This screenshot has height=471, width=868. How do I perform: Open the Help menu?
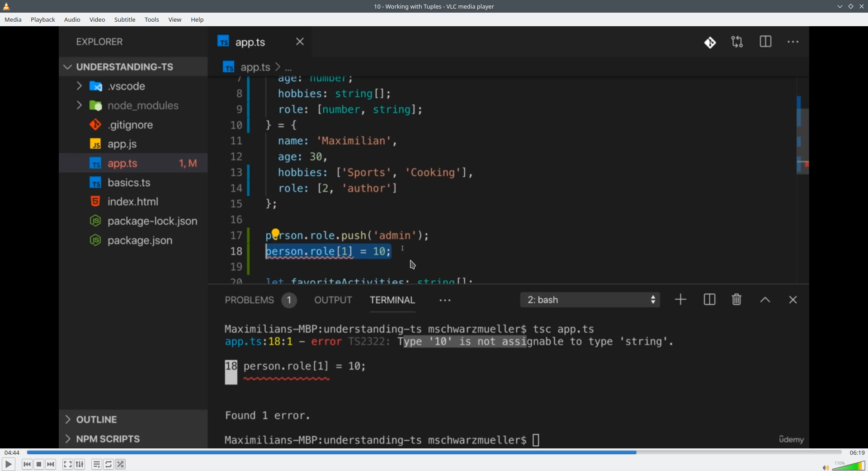[198, 20]
